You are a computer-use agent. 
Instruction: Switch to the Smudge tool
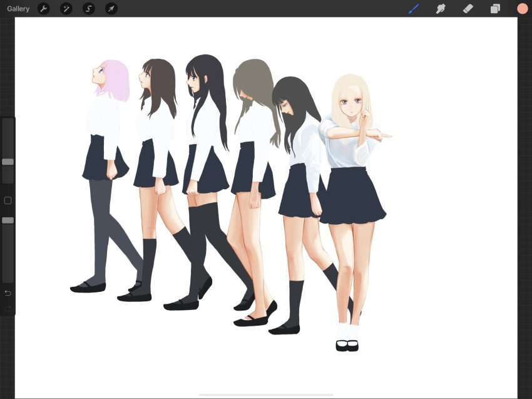click(441, 9)
